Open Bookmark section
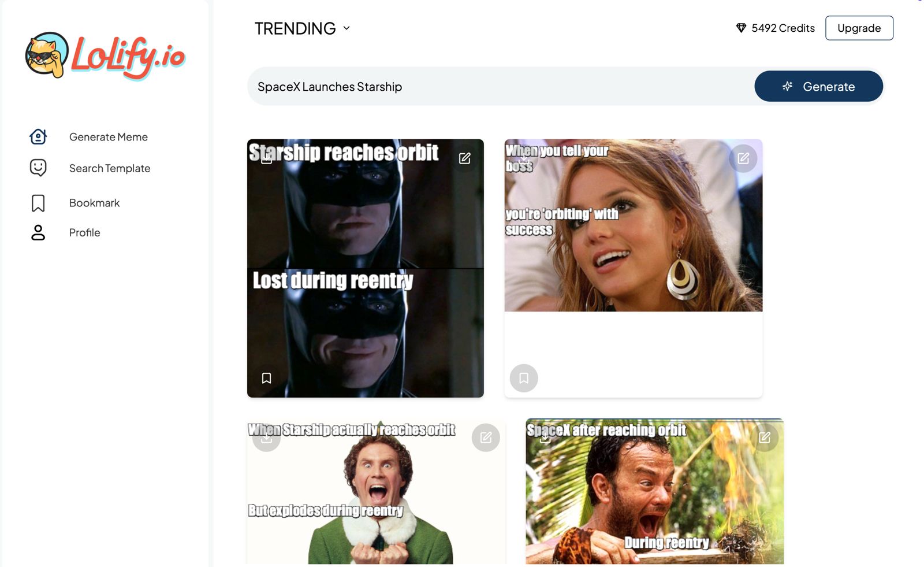Viewport: 924px width, 567px height. (94, 203)
